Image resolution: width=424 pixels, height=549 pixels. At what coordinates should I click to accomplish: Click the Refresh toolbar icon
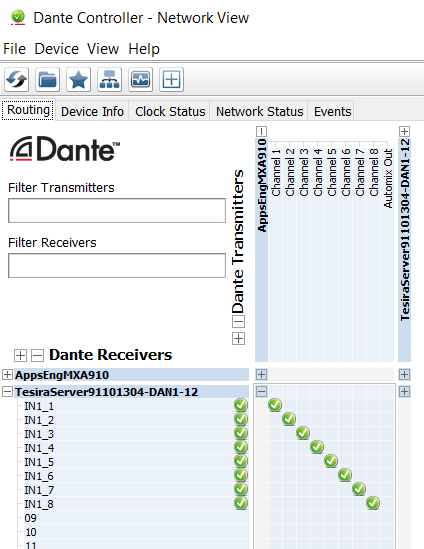point(16,79)
